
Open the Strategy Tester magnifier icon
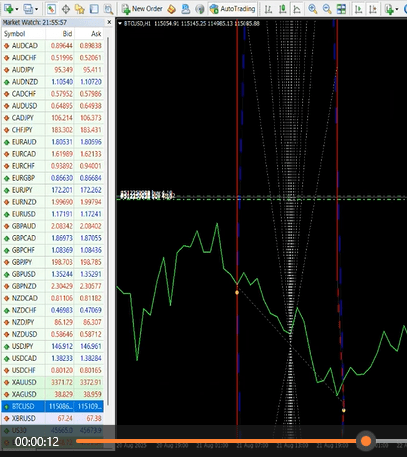tap(108, 9)
